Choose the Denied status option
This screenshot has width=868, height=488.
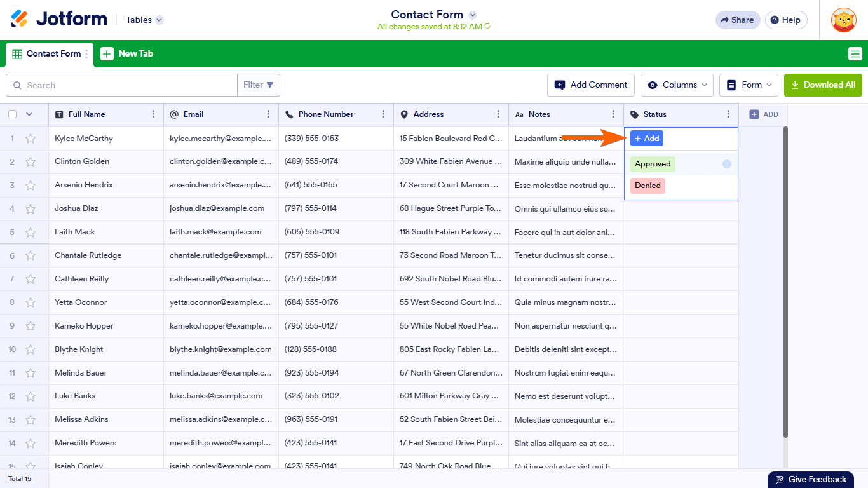(x=648, y=186)
